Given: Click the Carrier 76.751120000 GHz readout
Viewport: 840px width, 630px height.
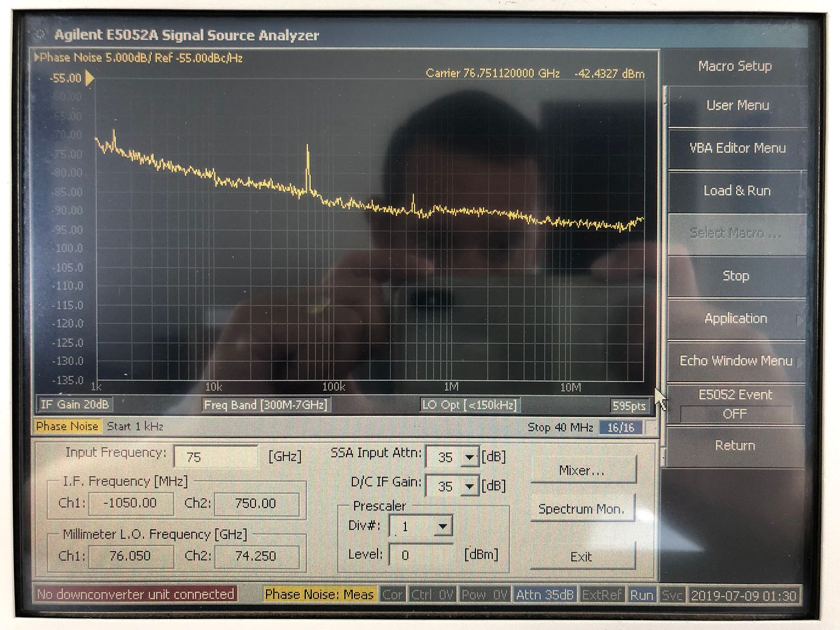Looking at the screenshot, I should (493, 73).
